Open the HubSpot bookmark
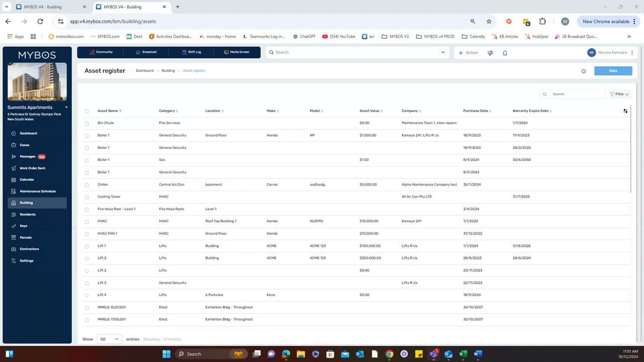Image resolution: width=644 pixels, height=362 pixels. pos(537,36)
